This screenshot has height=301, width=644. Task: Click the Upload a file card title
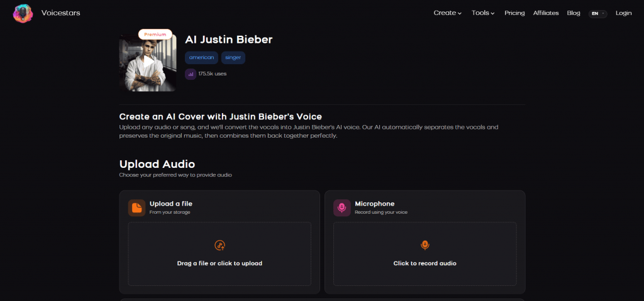[171, 204]
